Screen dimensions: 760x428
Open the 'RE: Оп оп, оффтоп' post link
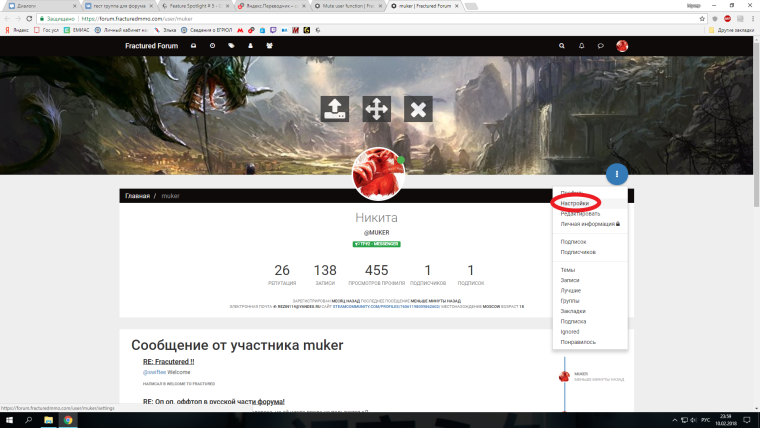tap(214, 401)
